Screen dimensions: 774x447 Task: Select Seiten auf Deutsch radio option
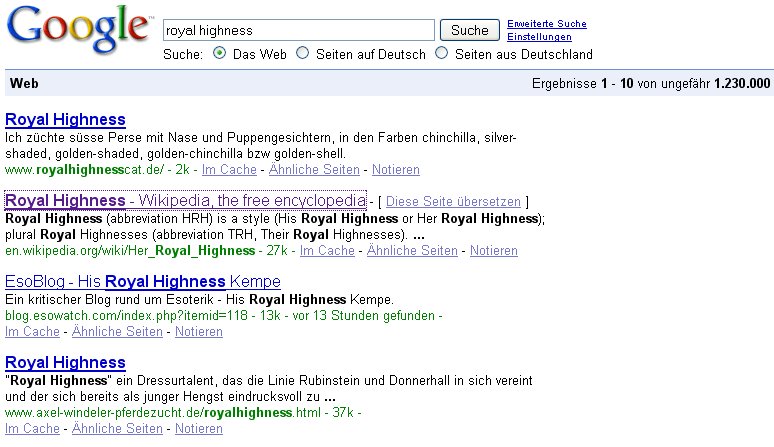(303, 53)
